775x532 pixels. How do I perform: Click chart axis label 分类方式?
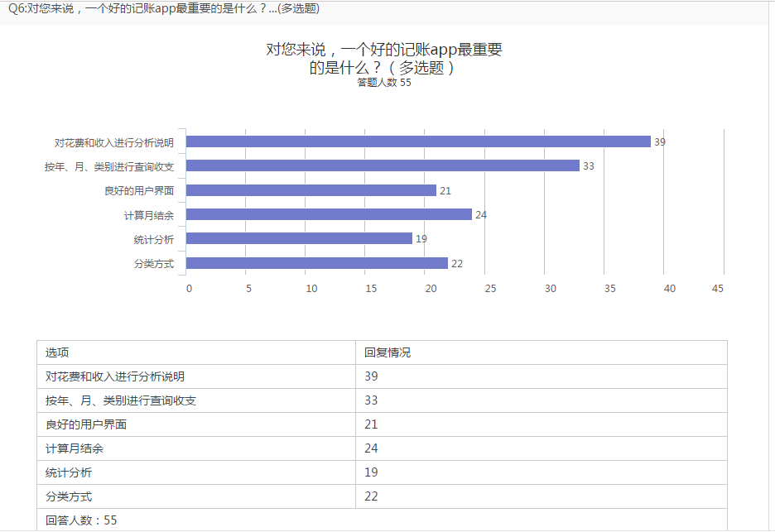[154, 264]
